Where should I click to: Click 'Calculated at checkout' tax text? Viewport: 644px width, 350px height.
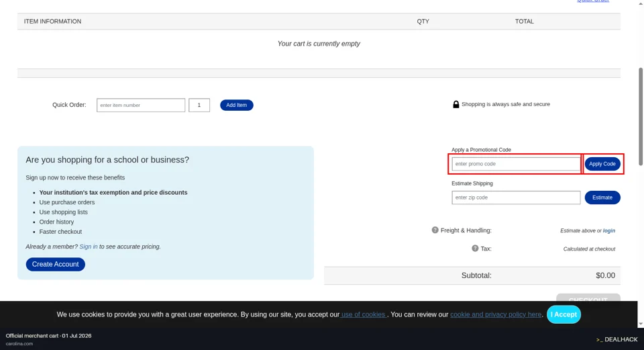(589, 249)
